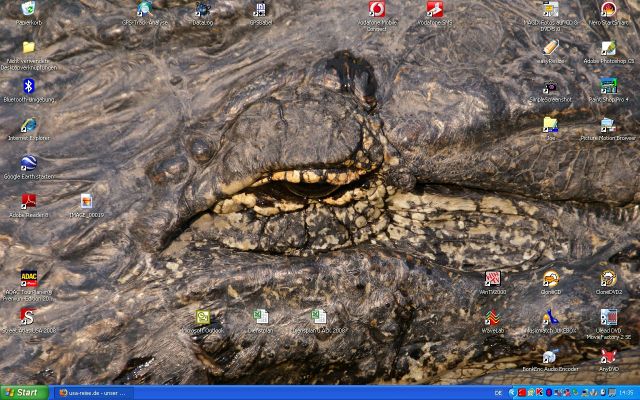Screen dimensions: 640x400
Task: Expand hidden tray icons with the arrow
Action: [x=513, y=393]
